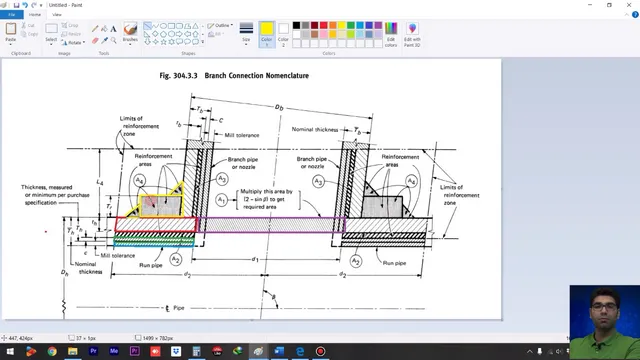Open Edit with Paint 3D

point(412,35)
